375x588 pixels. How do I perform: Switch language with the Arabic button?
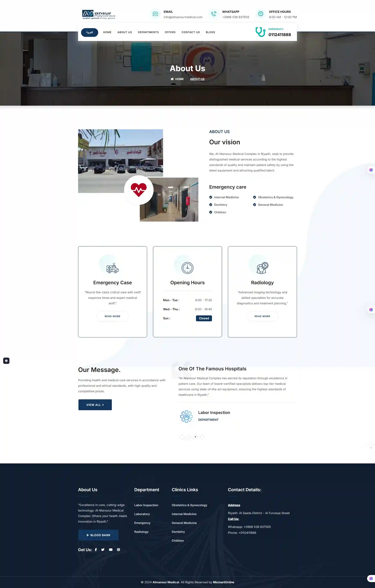(90, 33)
